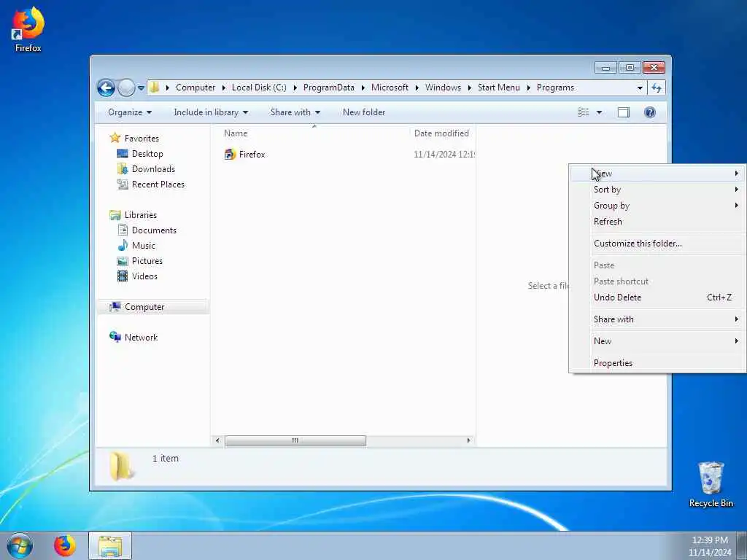Click the Recent Places icon in sidebar
The width and height of the screenshot is (747, 560).
pyautogui.click(x=123, y=184)
